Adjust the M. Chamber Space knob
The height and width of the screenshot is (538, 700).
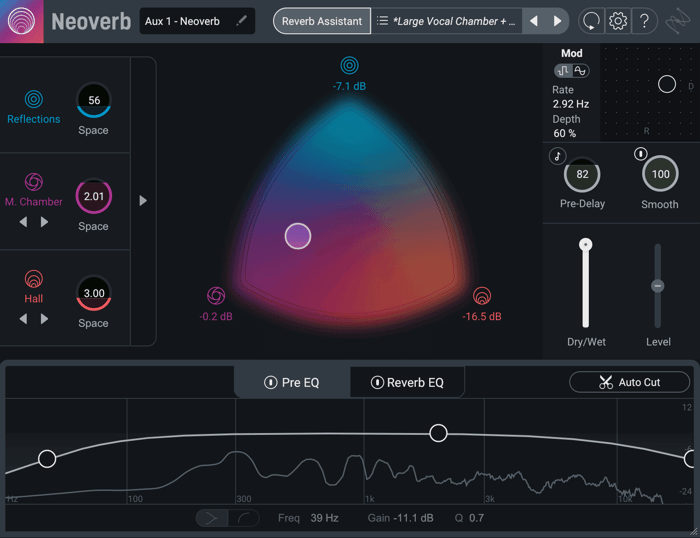94,196
